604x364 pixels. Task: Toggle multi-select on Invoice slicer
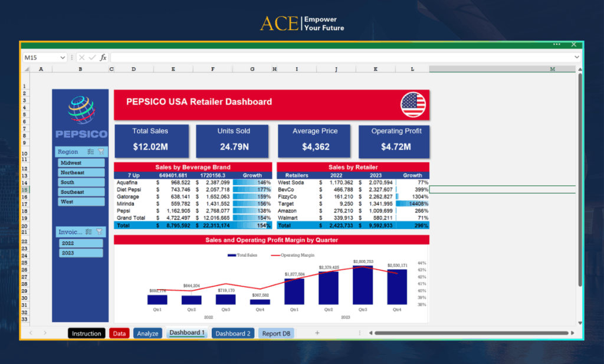tap(88, 231)
